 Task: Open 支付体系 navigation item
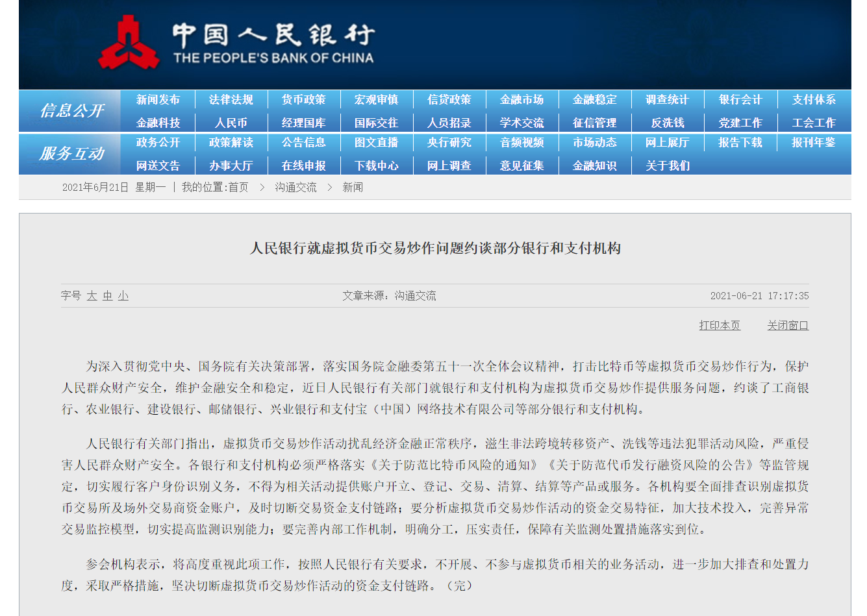tap(814, 99)
